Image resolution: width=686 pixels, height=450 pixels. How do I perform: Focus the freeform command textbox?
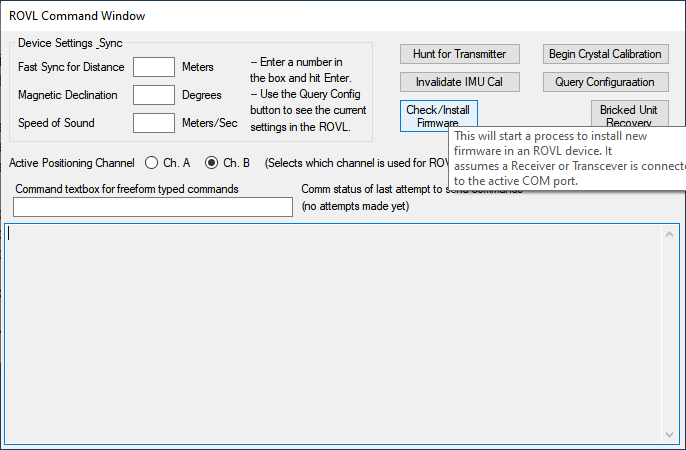(153, 207)
